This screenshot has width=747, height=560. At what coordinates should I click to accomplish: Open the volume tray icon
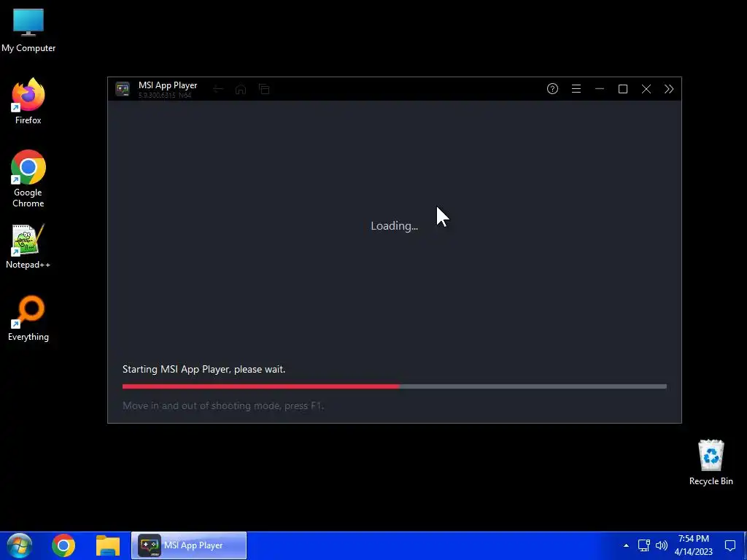[x=662, y=545]
